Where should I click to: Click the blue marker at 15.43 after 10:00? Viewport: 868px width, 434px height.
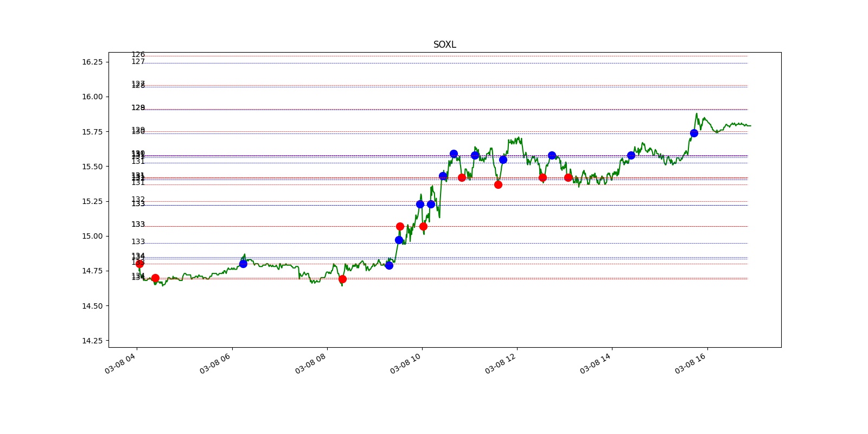(443, 176)
